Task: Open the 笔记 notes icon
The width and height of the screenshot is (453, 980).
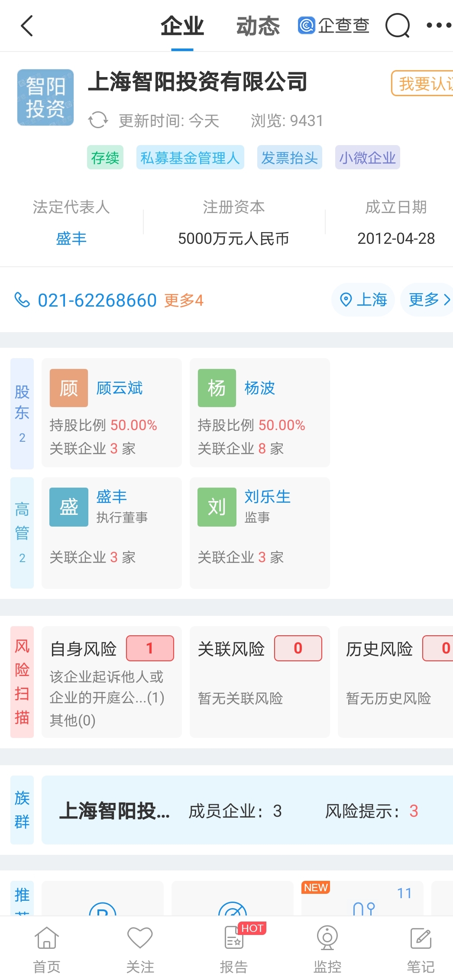Action: click(x=420, y=938)
